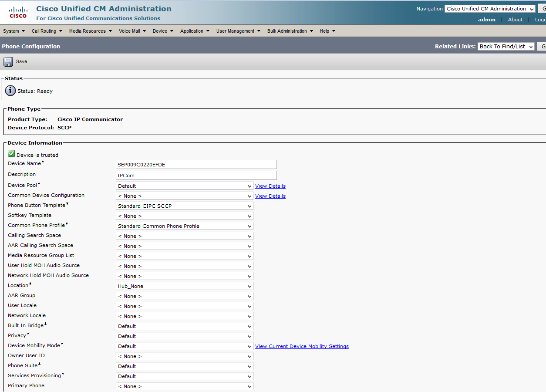Open the Network Hold MOH Audio Source dropdown
This screenshot has width=546, height=392.
[185, 276]
